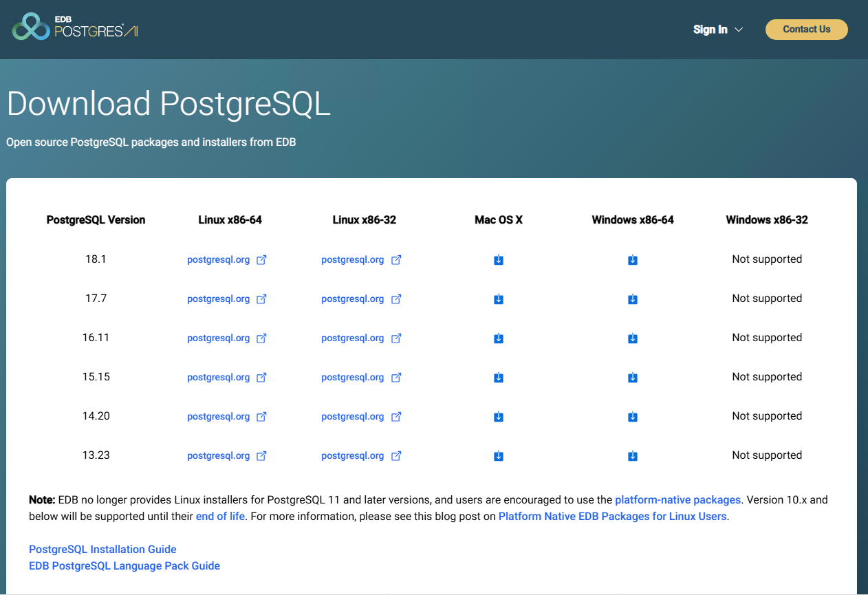Click the Windows x86-32 column header
The height and width of the screenshot is (595, 868).
(x=767, y=220)
